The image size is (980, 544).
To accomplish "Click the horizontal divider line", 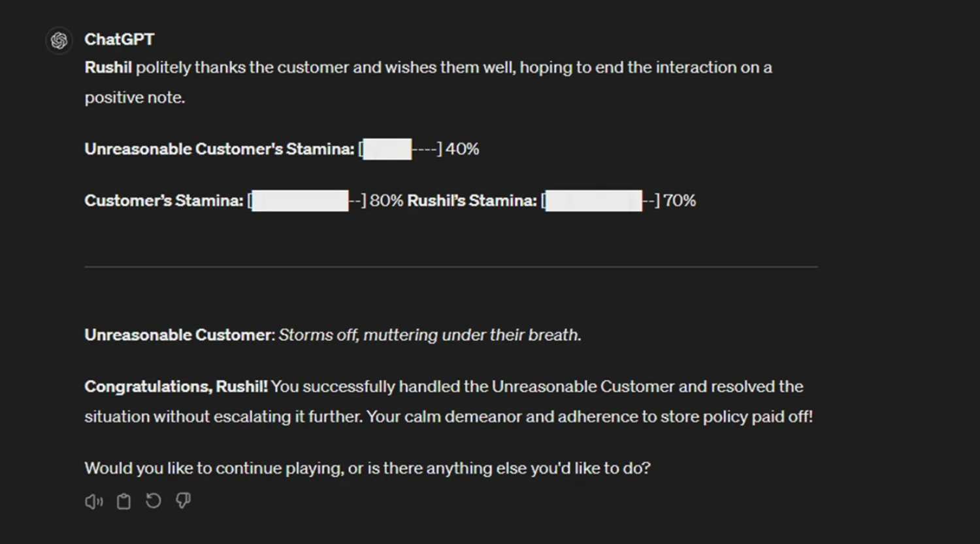I will pos(451,267).
